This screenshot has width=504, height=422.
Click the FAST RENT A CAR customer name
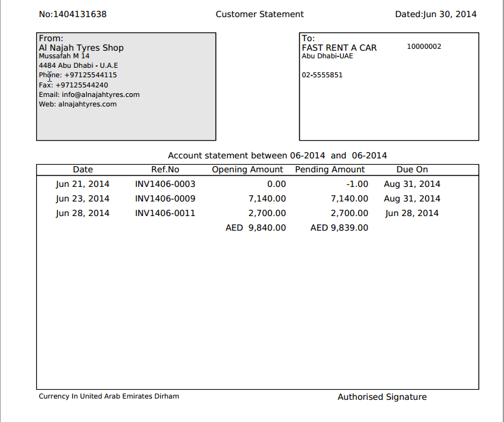coord(339,48)
